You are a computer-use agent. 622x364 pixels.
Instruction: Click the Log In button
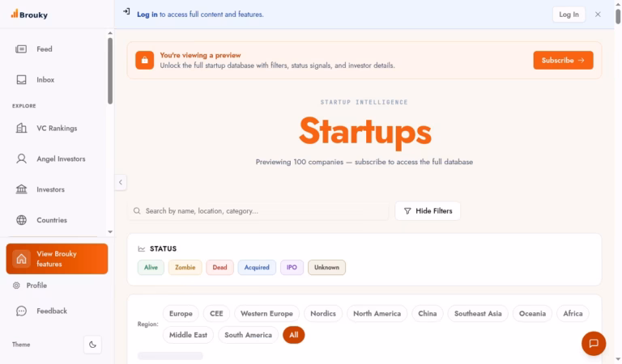(569, 15)
